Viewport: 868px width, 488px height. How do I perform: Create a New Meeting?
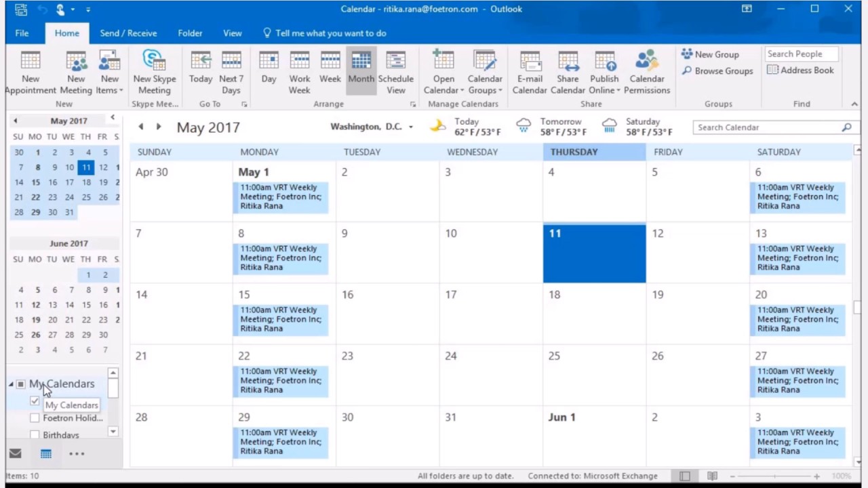point(76,73)
